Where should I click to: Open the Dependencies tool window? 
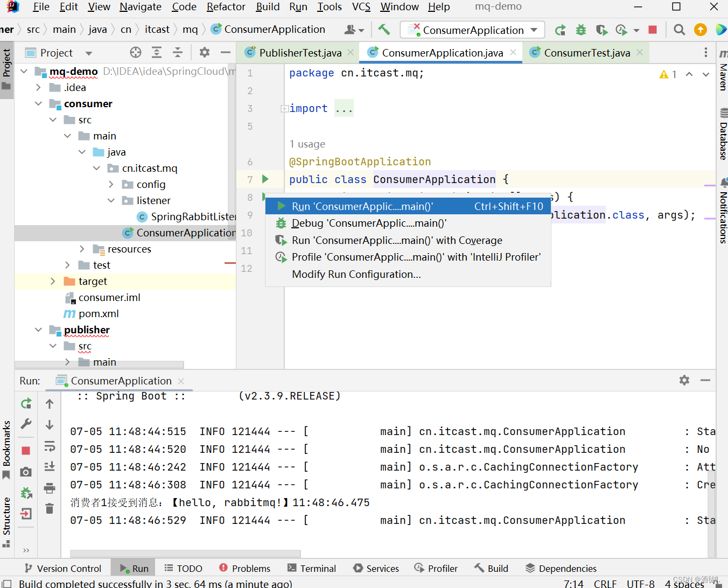[561, 568]
